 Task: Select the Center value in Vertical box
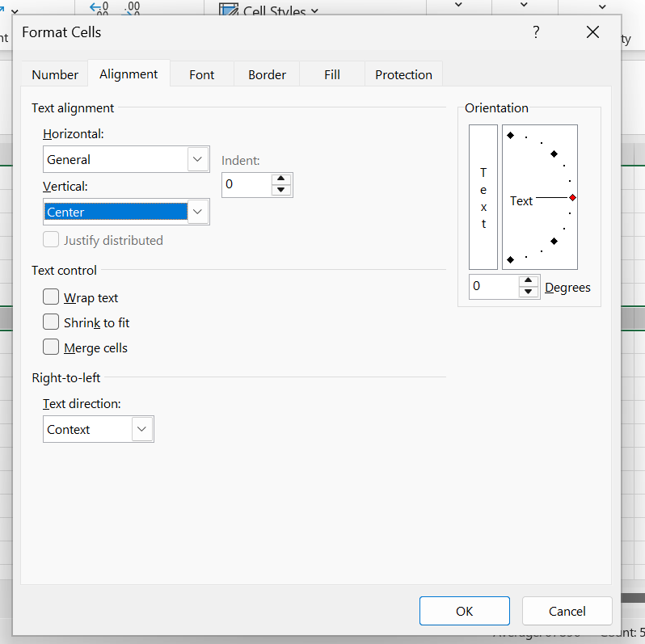click(x=116, y=212)
